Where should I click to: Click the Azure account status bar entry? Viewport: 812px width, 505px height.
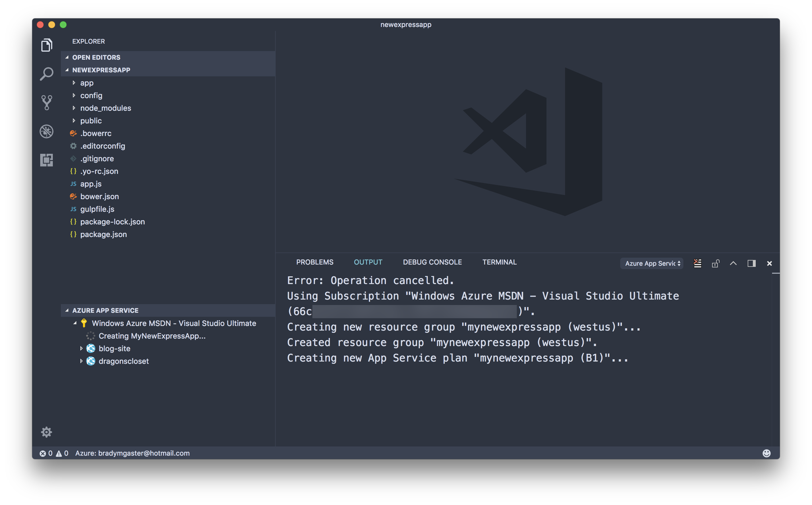tap(132, 453)
